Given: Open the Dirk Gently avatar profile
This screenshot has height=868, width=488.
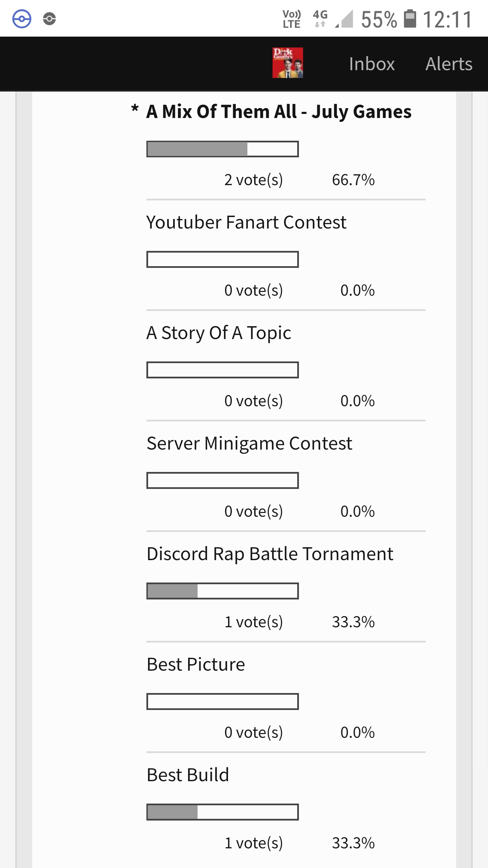Looking at the screenshot, I should 288,63.
